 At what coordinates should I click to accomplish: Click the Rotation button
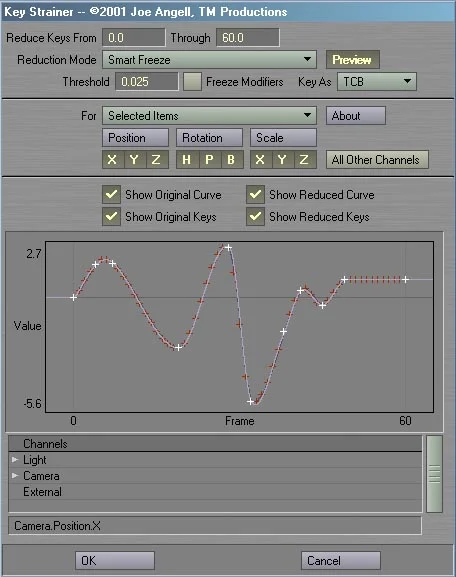click(x=209, y=138)
